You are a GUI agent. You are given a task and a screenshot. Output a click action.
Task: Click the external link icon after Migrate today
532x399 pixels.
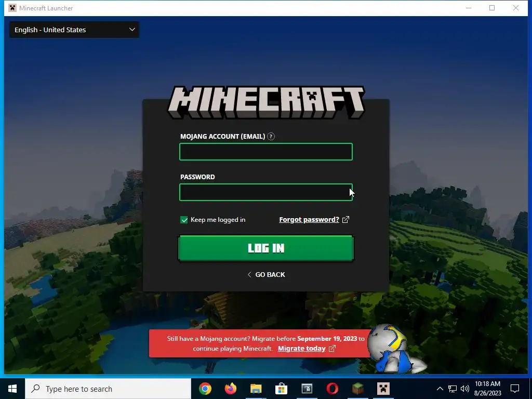tap(332, 349)
